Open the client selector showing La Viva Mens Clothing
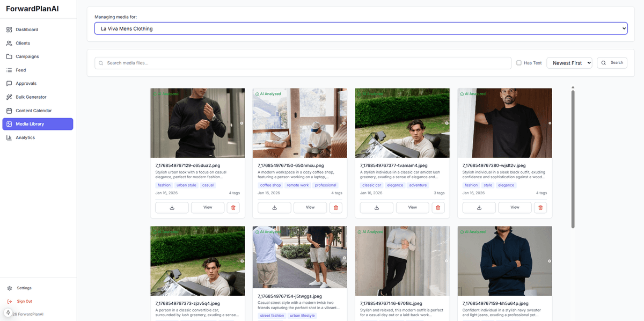 click(360, 28)
